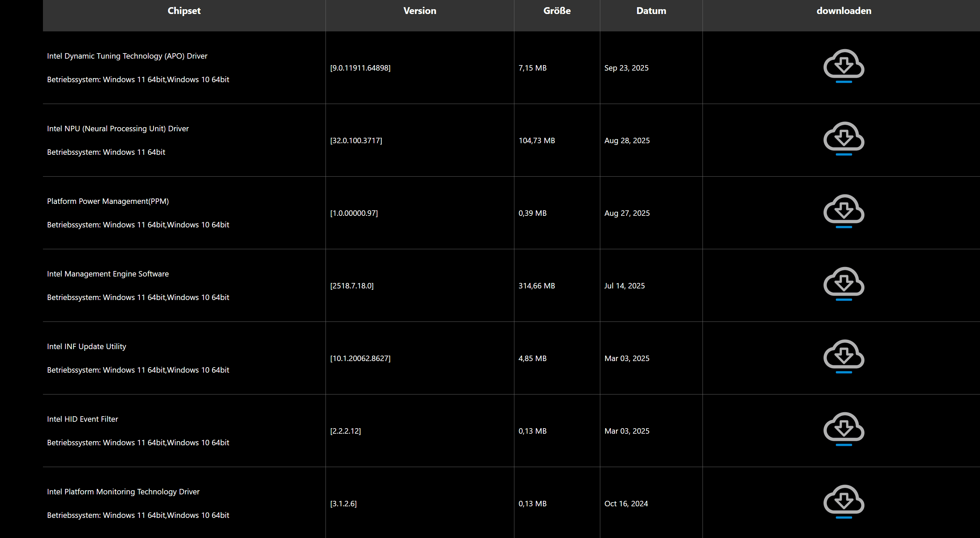Click the Sep 23, 2025 date cell
The height and width of the screenshot is (538, 980).
626,68
